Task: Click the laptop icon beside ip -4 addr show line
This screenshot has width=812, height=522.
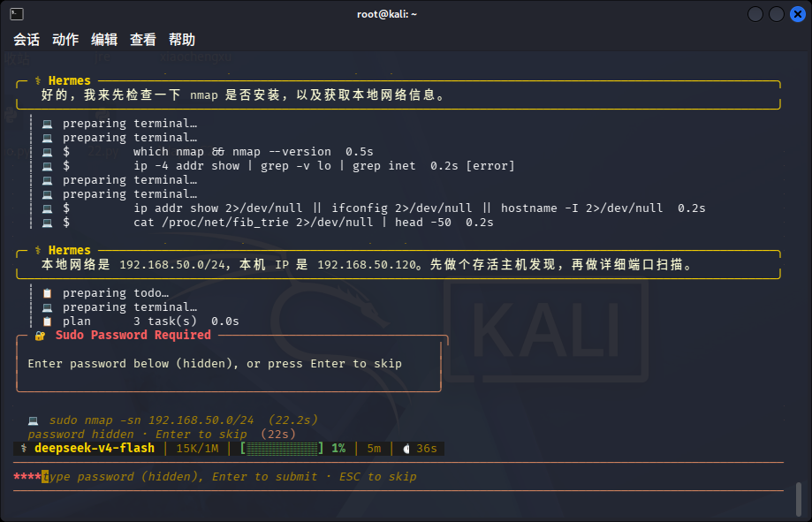Action: [x=47, y=166]
